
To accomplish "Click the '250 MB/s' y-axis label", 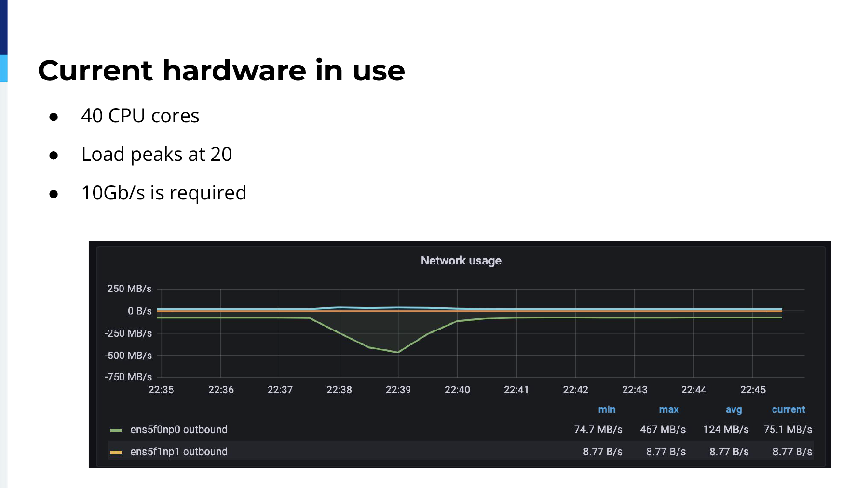I will [129, 289].
